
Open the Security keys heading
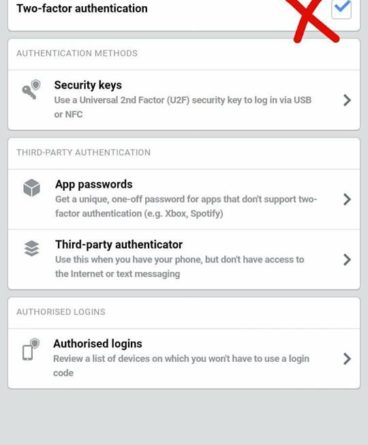coord(88,85)
